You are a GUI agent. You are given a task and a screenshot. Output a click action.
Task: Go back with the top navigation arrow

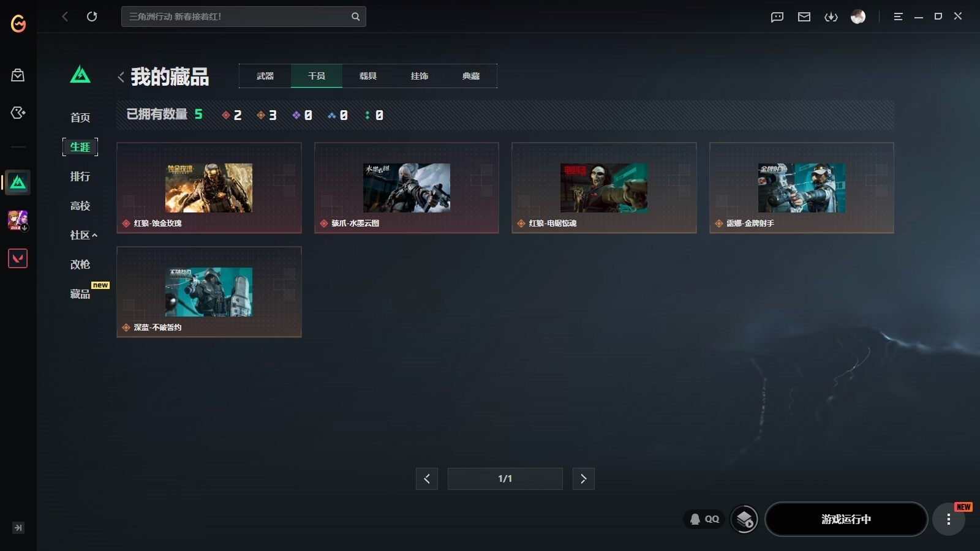(65, 17)
